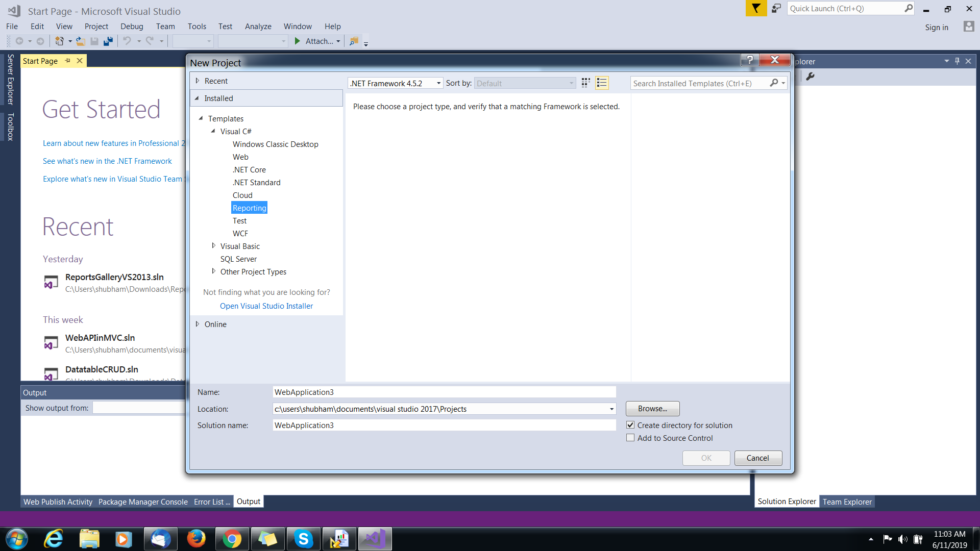Image resolution: width=980 pixels, height=551 pixels.
Task: Select the WCF template category
Action: pyautogui.click(x=240, y=234)
